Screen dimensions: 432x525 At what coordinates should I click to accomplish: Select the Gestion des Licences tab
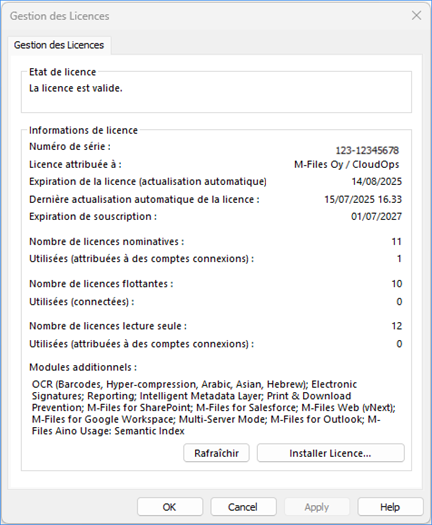point(59,45)
